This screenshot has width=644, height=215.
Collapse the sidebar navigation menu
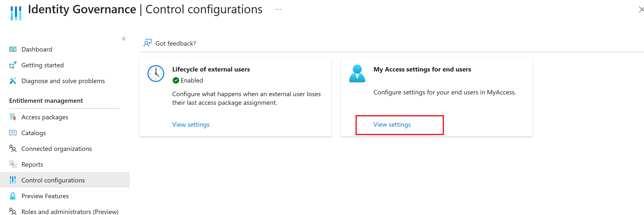coord(124,39)
